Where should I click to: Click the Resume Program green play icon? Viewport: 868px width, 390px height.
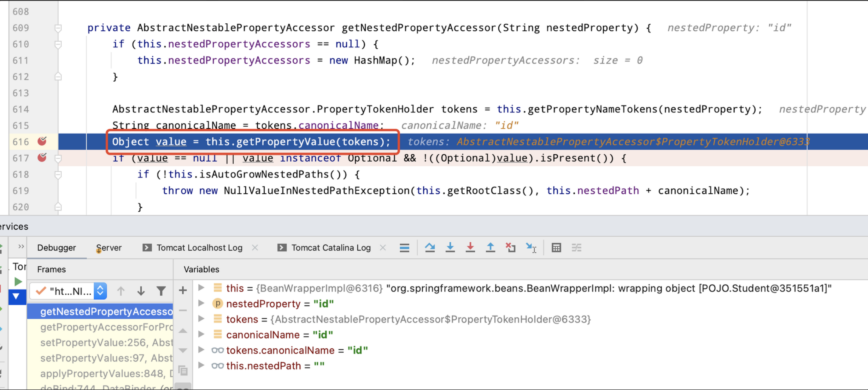point(18,281)
